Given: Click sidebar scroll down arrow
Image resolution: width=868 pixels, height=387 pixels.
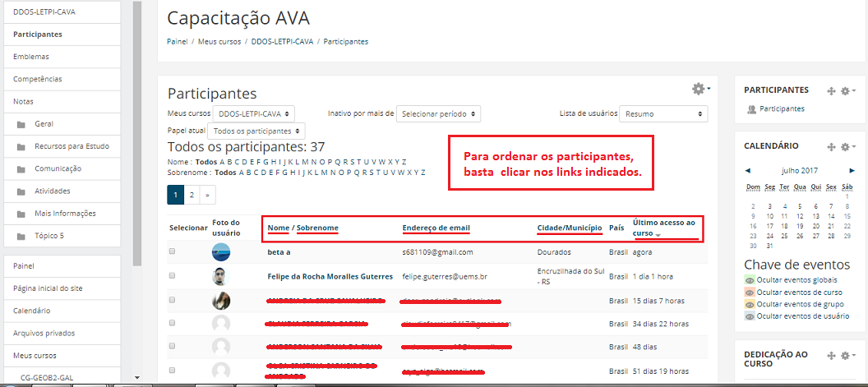Looking at the screenshot, I should (137, 377).
